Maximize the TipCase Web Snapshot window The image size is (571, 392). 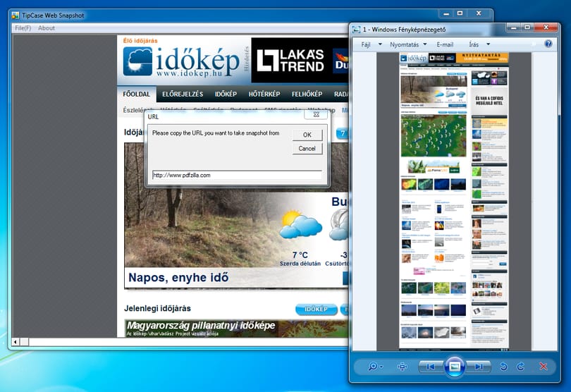pyautogui.click(x=460, y=13)
